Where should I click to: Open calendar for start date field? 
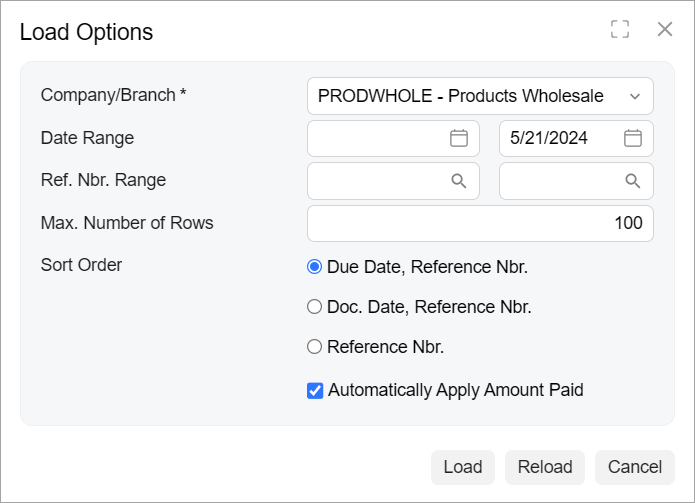coord(459,139)
